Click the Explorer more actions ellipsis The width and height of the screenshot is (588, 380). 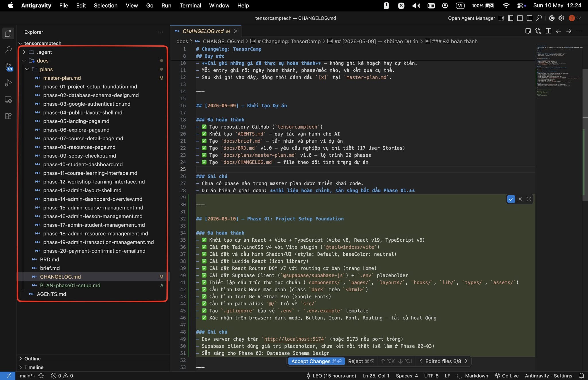click(161, 32)
